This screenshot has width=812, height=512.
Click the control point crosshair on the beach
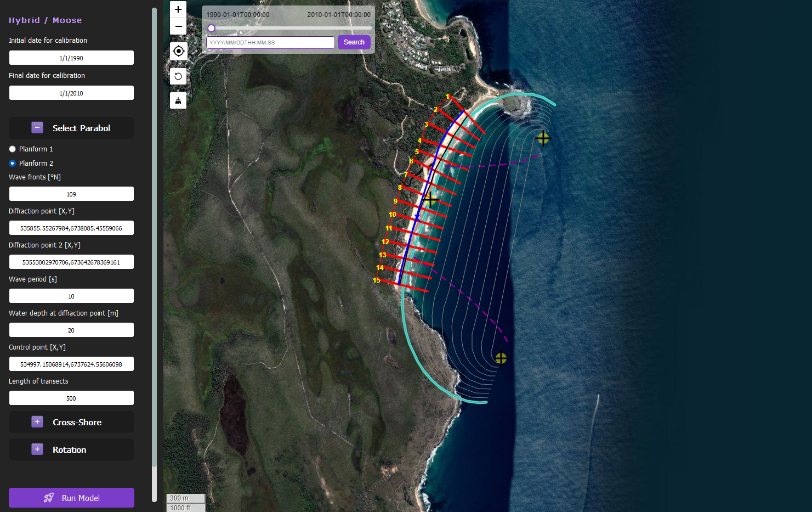click(430, 199)
